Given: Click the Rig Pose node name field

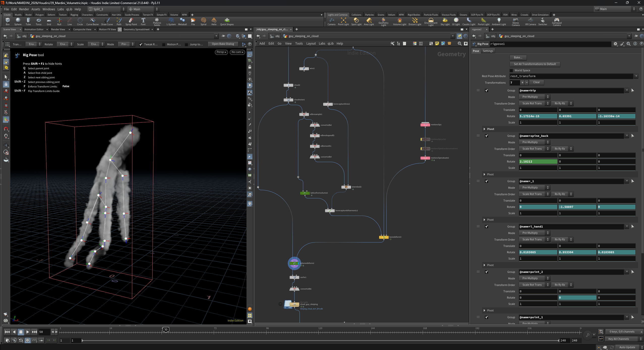Looking at the screenshot, I should pos(550,44).
